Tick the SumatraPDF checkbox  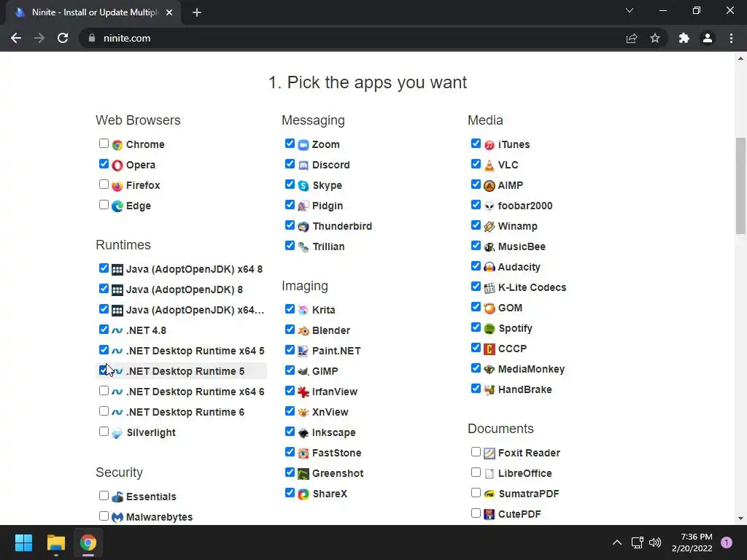click(x=476, y=493)
